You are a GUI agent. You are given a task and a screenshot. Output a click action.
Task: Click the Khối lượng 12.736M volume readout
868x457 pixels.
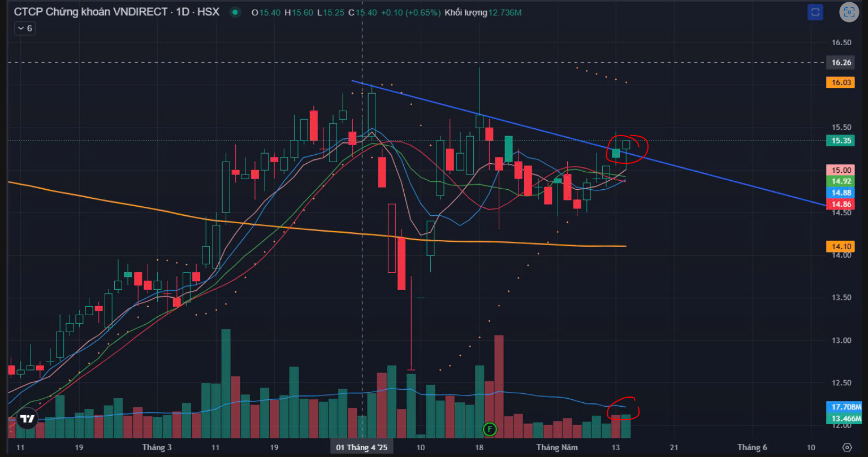[482, 12]
